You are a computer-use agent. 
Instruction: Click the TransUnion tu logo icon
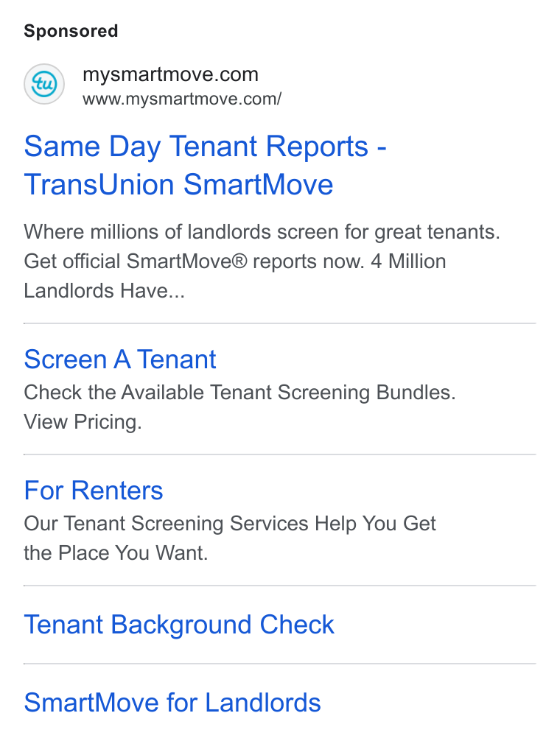(x=44, y=84)
